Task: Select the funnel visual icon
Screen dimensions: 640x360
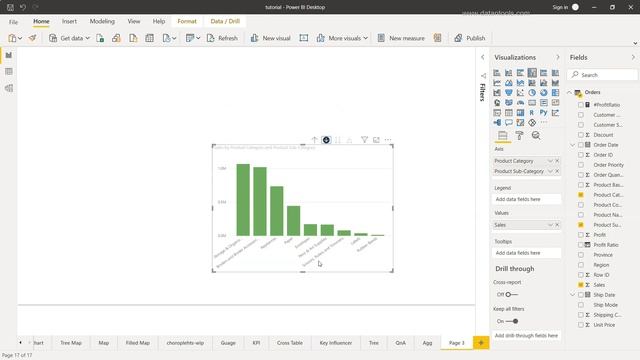Action: tap(509, 93)
